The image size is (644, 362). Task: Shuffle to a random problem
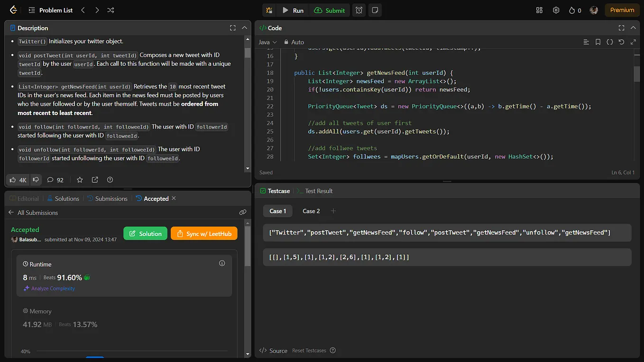(110, 10)
